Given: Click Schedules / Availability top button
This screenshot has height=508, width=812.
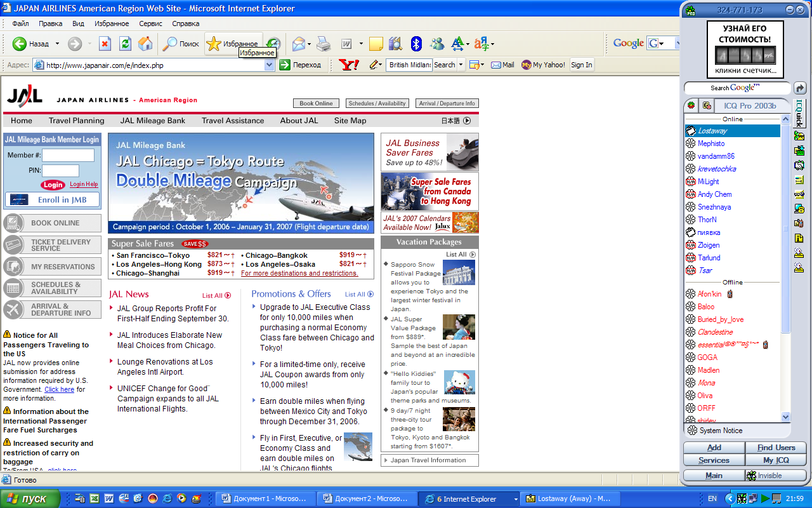Looking at the screenshot, I should (x=377, y=104).
